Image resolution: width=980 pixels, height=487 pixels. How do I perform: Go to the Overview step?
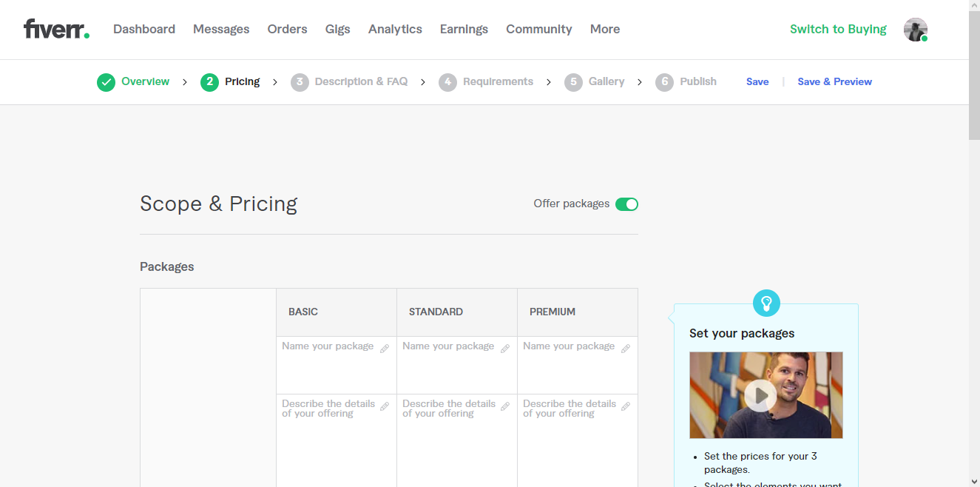[x=146, y=81]
